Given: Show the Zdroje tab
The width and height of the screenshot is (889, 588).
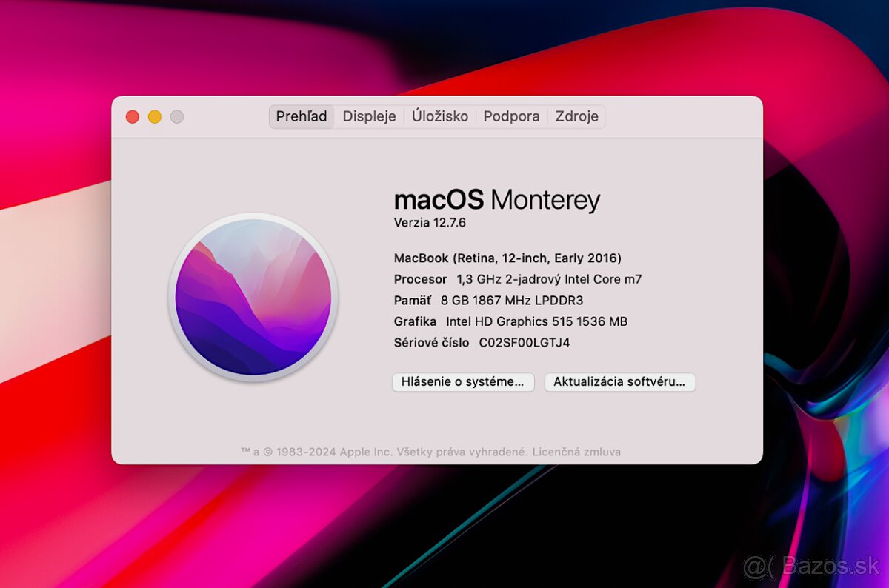Looking at the screenshot, I should tap(576, 117).
